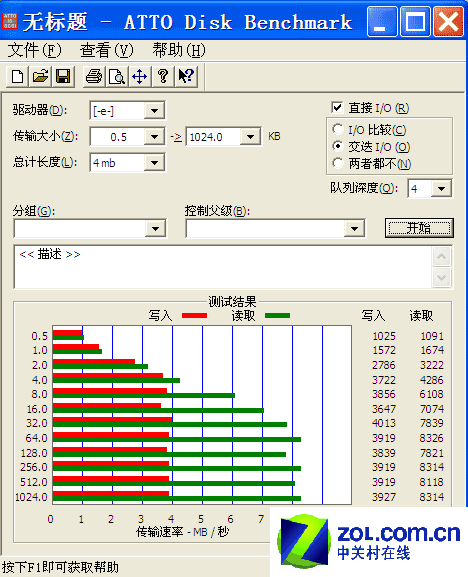Select the 两者都不 radio button
This screenshot has width=468, height=577.
[x=337, y=163]
